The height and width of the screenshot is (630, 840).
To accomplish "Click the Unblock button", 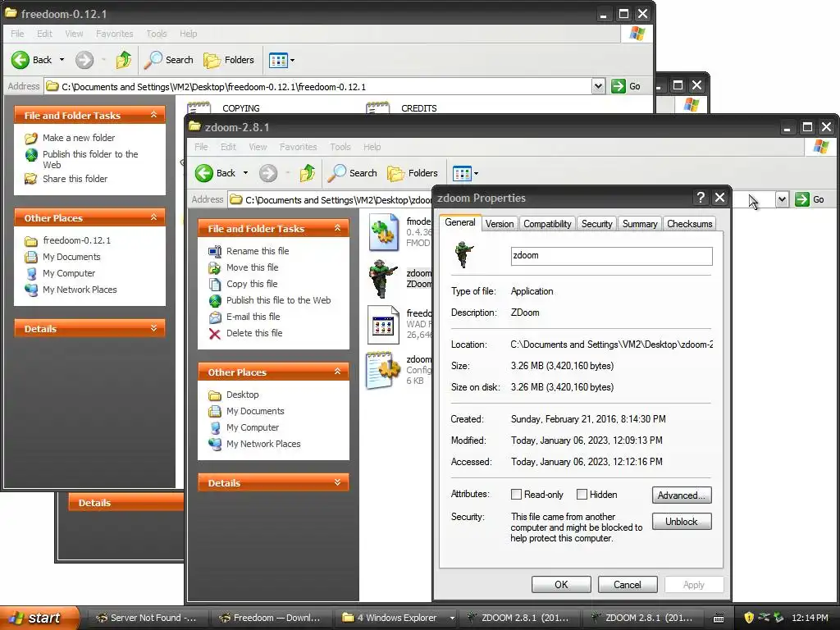I will (x=682, y=521).
